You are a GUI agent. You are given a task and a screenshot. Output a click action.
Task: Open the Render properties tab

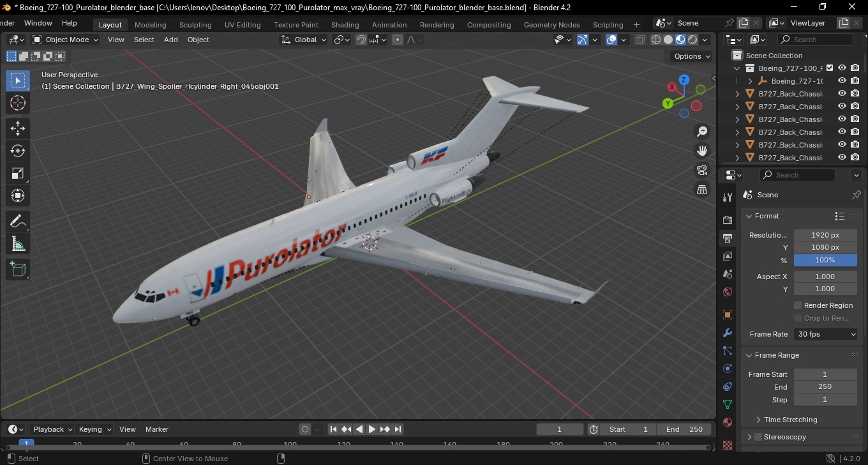pyautogui.click(x=728, y=220)
